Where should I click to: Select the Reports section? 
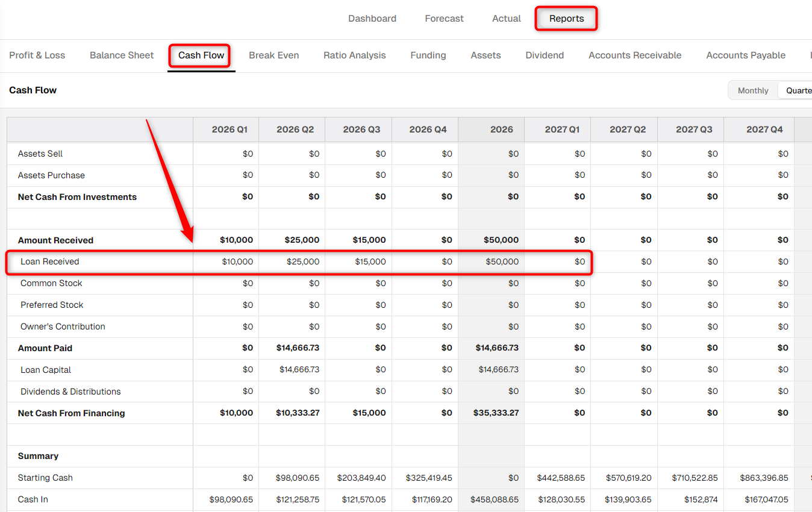(x=566, y=19)
